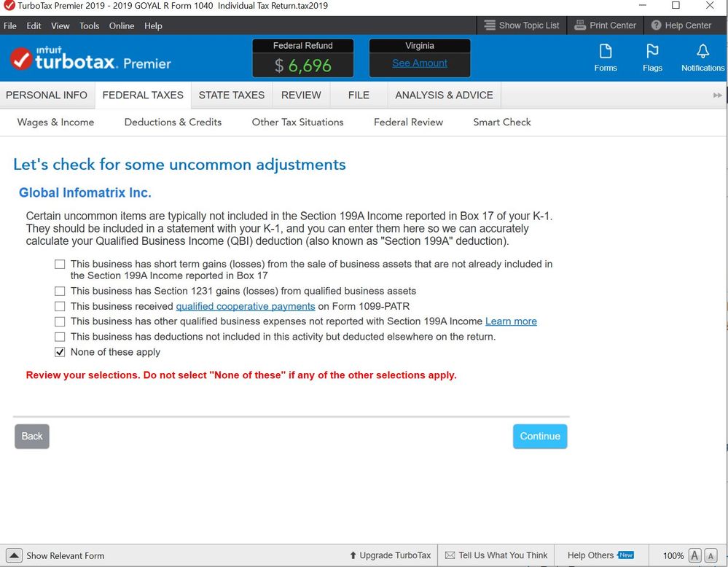728x567 pixels.
Task: Click Upgrade TurboTax in status bar
Action: tap(390, 555)
